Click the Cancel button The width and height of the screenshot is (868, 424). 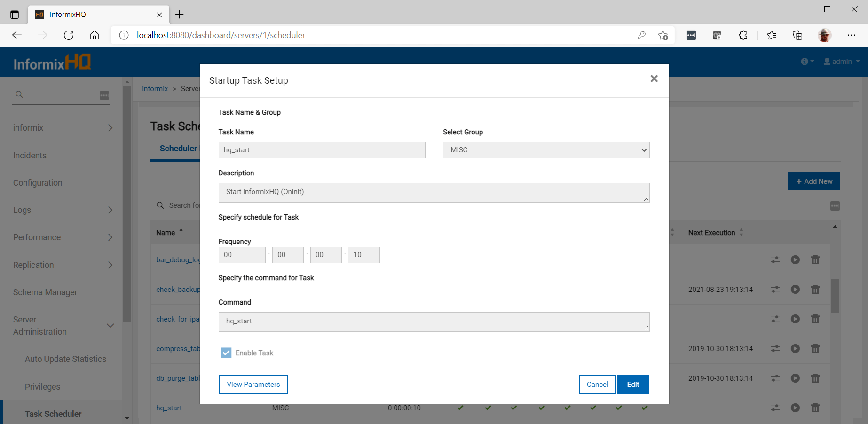tap(597, 385)
